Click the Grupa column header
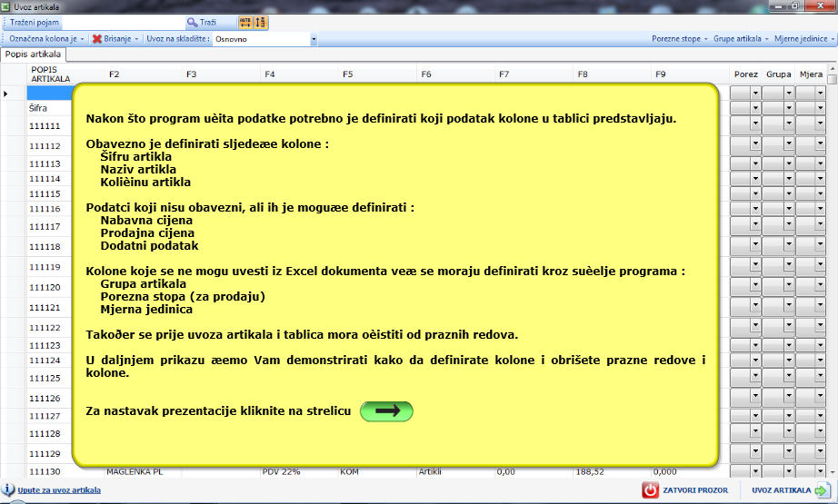The image size is (838, 504). click(778, 74)
